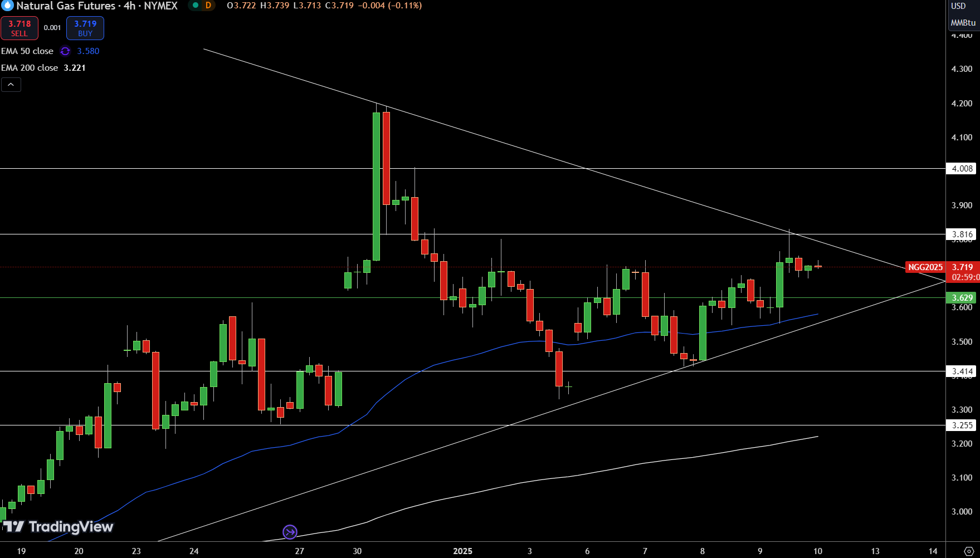Click the 3.100 price scale label

962,478
